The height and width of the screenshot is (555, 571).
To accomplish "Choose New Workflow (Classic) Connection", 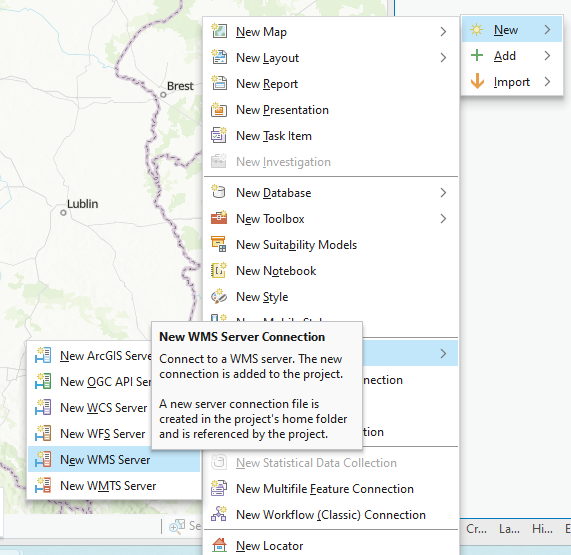I will (331, 515).
